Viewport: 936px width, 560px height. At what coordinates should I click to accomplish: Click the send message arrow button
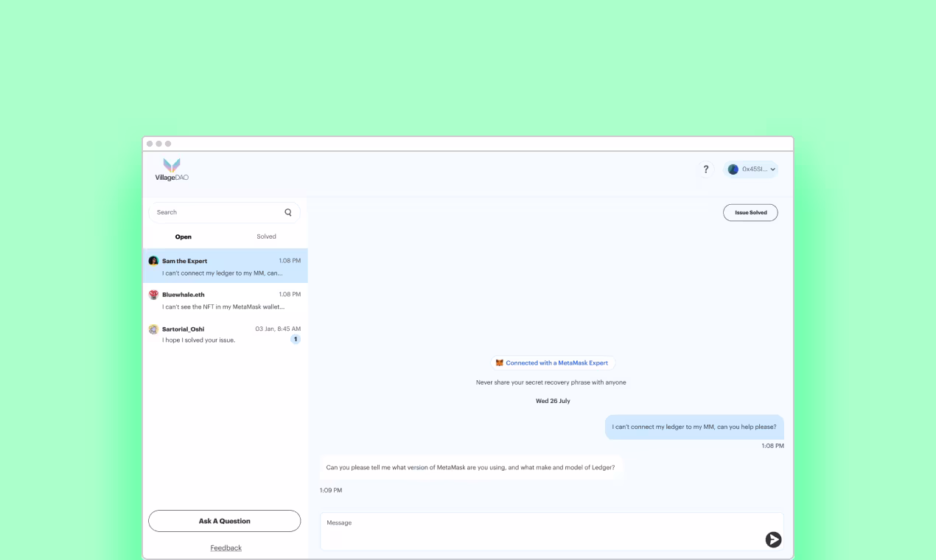point(773,539)
